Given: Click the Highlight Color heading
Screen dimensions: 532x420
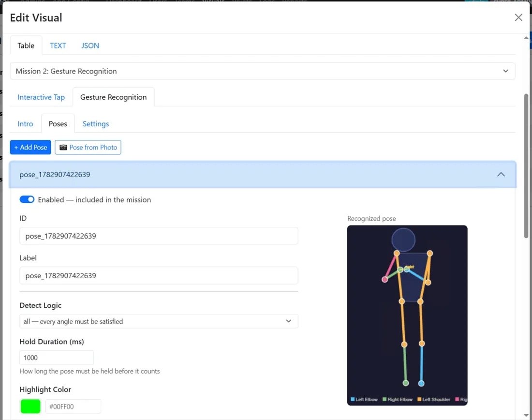Looking at the screenshot, I should 45,390.
